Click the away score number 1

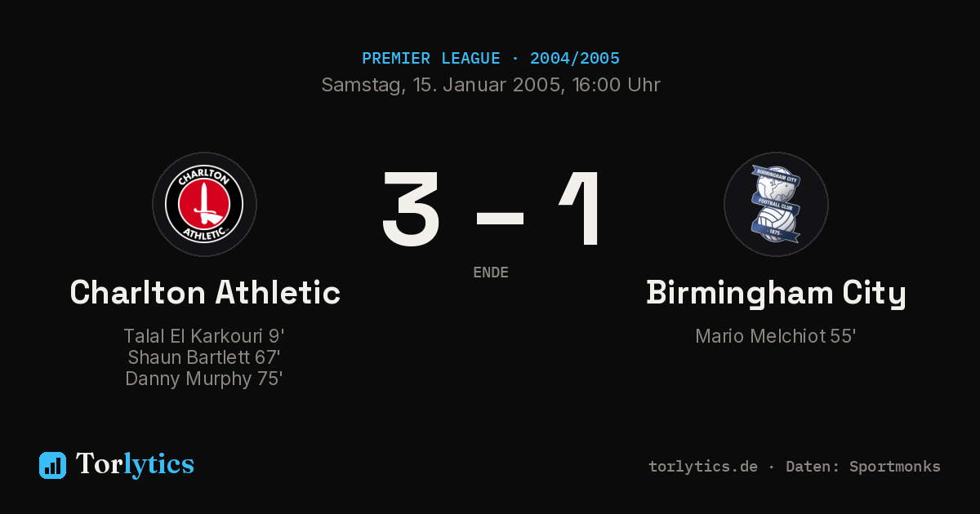click(581, 208)
